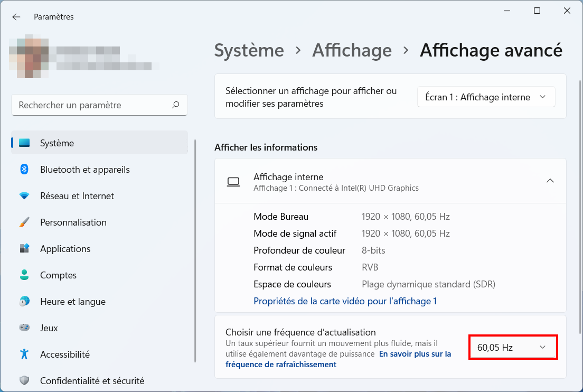The image size is (583, 392).
Task: Collapse the Affichage interne information section
Action: (550, 181)
